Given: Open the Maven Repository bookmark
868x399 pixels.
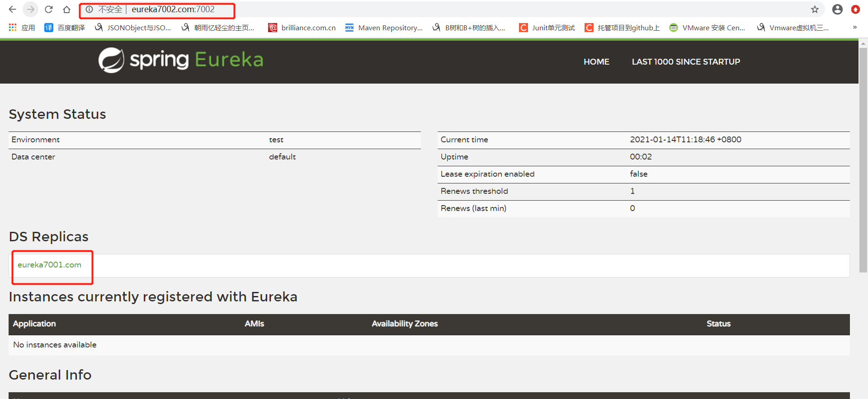Looking at the screenshot, I should tap(384, 28).
